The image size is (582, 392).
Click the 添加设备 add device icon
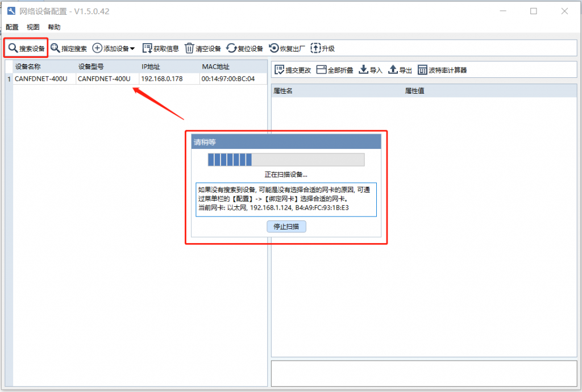97,48
